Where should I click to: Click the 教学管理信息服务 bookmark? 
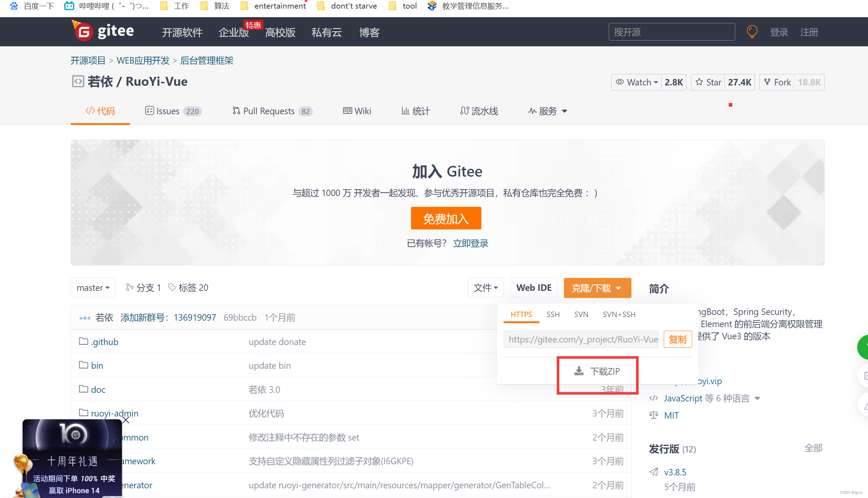click(x=468, y=6)
